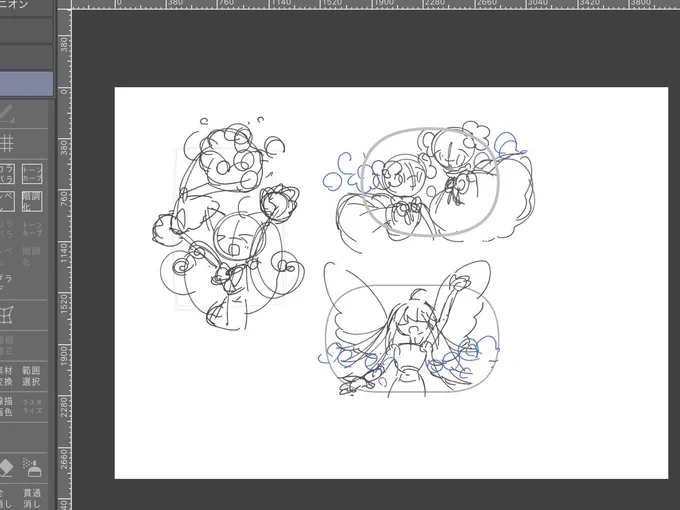Open the boxed トーンカーブ tone curve icon
Screen dimensions: 680x510
click(32, 173)
